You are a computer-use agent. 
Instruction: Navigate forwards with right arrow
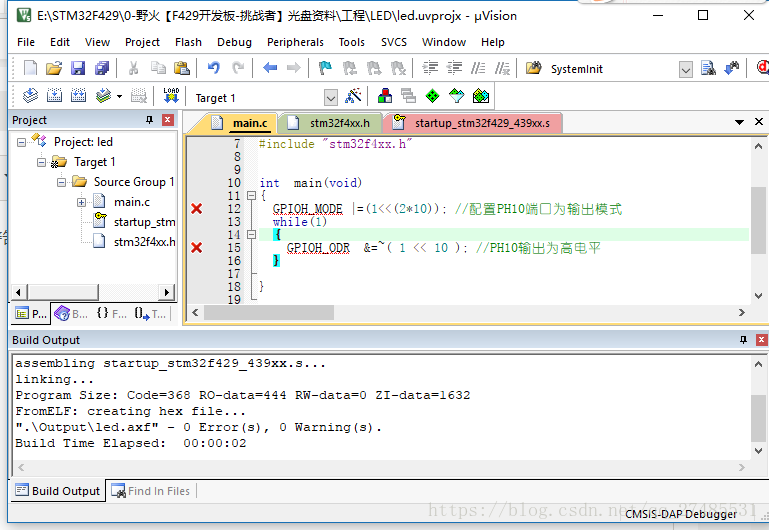click(x=294, y=68)
